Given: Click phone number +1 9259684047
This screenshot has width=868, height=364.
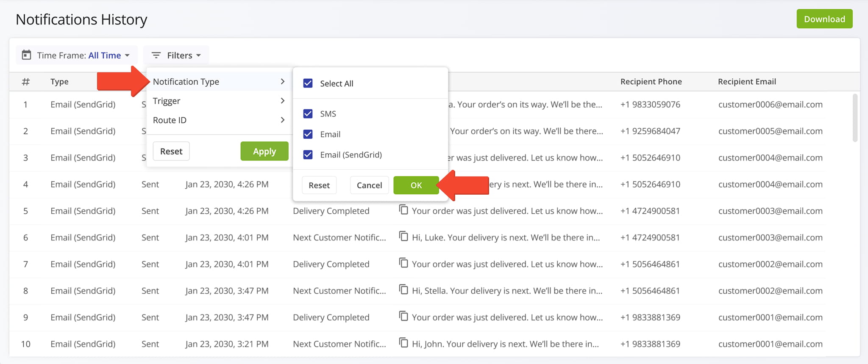Looking at the screenshot, I should [x=650, y=131].
